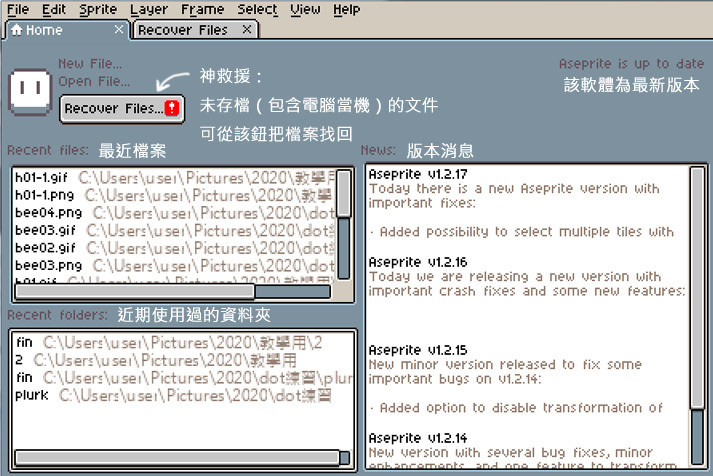
Task: Click the Open File... link
Action: pyautogui.click(x=93, y=81)
